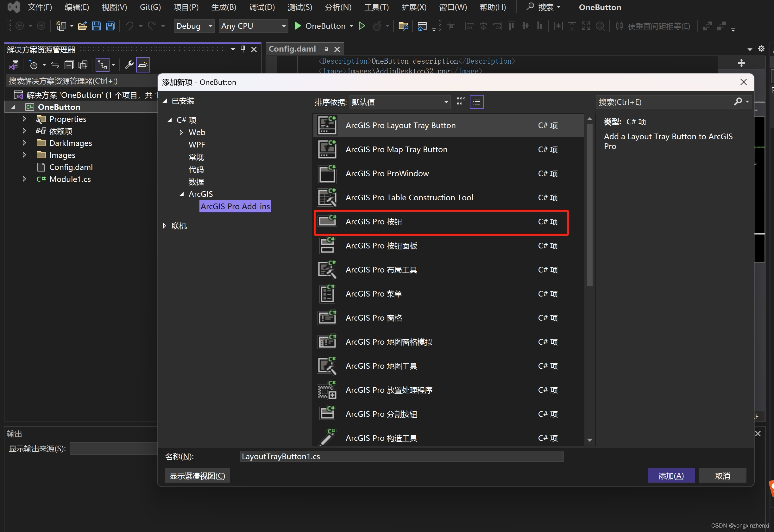
Task: Switch to the Config.daml tab
Action: click(x=292, y=49)
